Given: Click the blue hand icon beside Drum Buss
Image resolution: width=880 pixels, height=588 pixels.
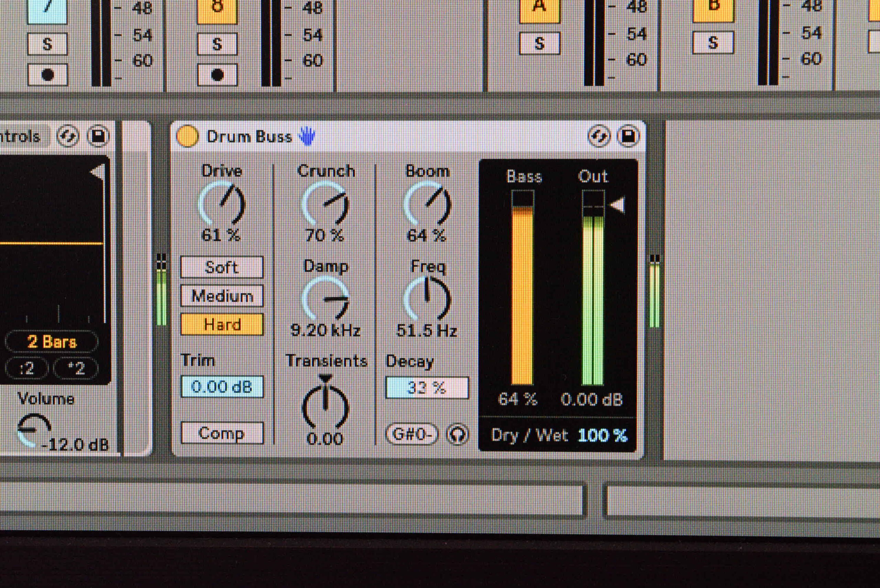Looking at the screenshot, I should click(307, 136).
